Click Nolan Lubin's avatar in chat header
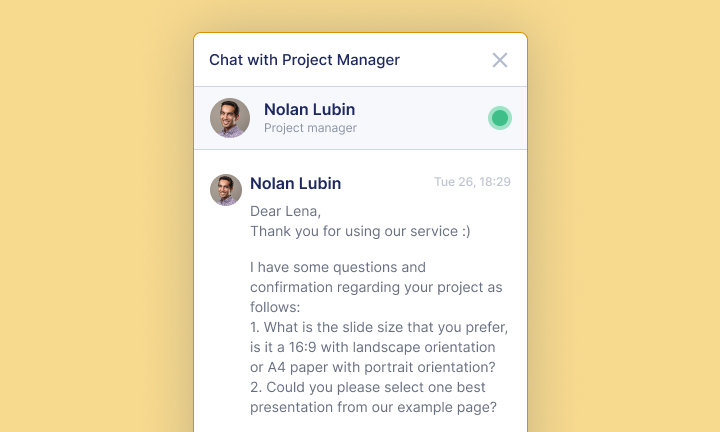 [230, 118]
